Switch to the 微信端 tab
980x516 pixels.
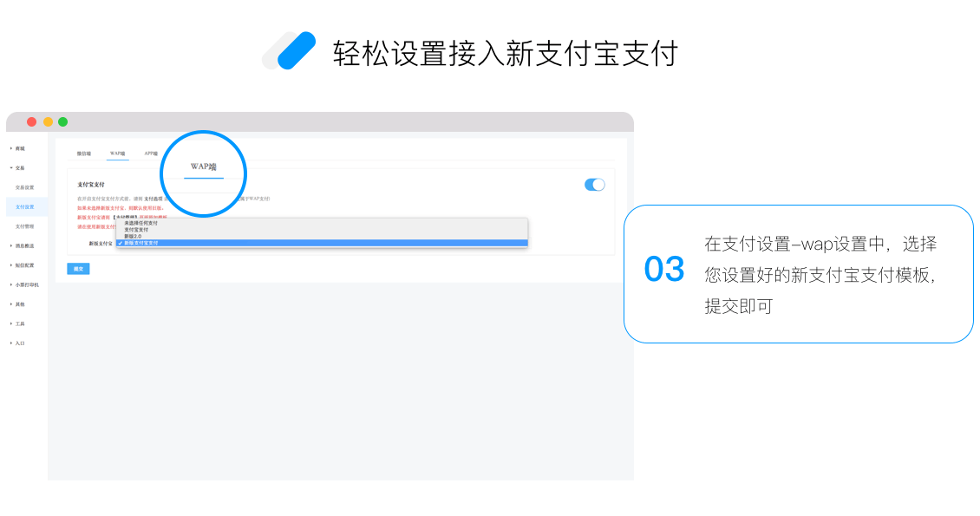click(x=84, y=153)
